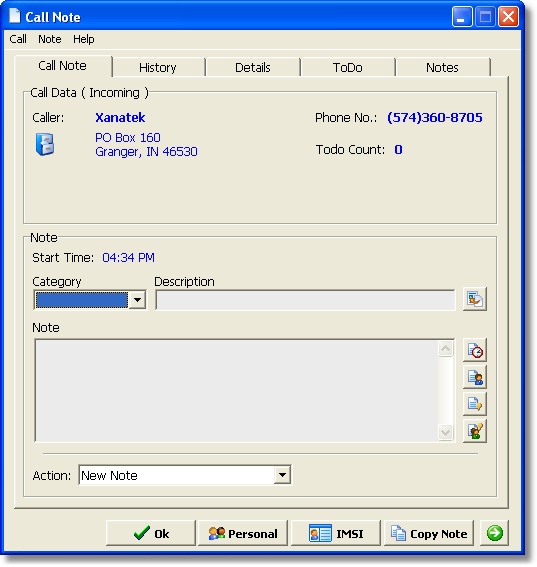Open the Category dropdown arrow
The height and width of the screenshot is (567, 537).
137,300
